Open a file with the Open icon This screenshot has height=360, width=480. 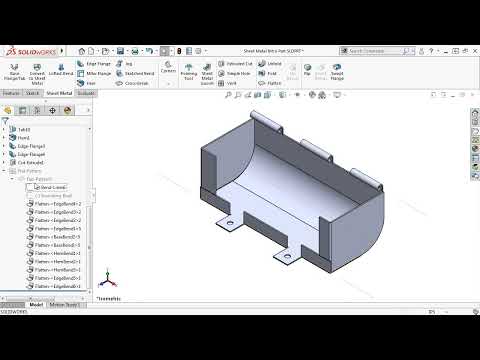[105, 51]
